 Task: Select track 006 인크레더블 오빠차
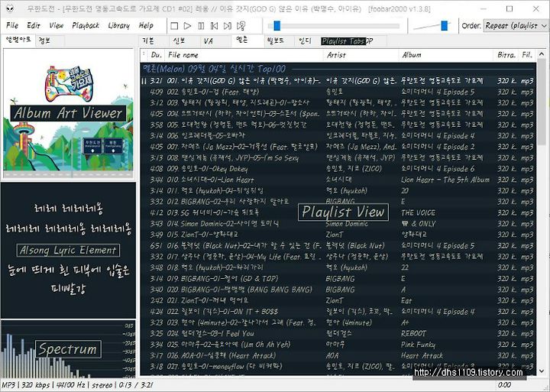(x=338, y=136)
